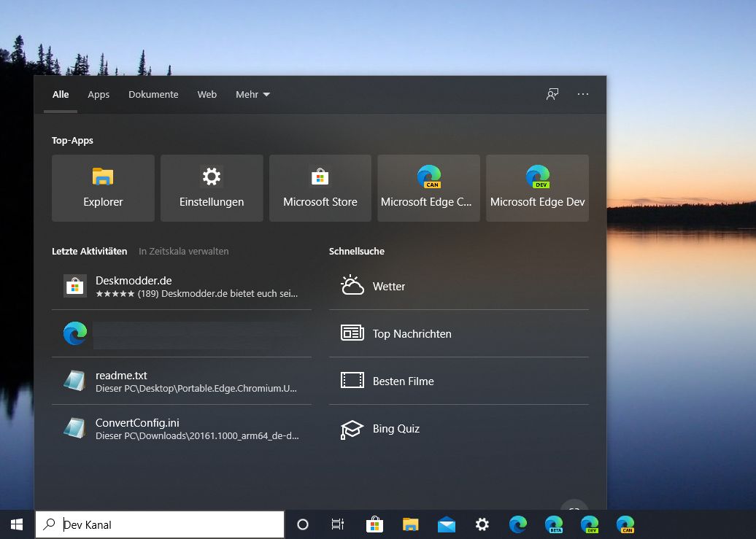Viewport: 756px width, 539px height.
Task: Open File Explorer from the taskbar
Action: pyautogui.click(x=410, y=524)
